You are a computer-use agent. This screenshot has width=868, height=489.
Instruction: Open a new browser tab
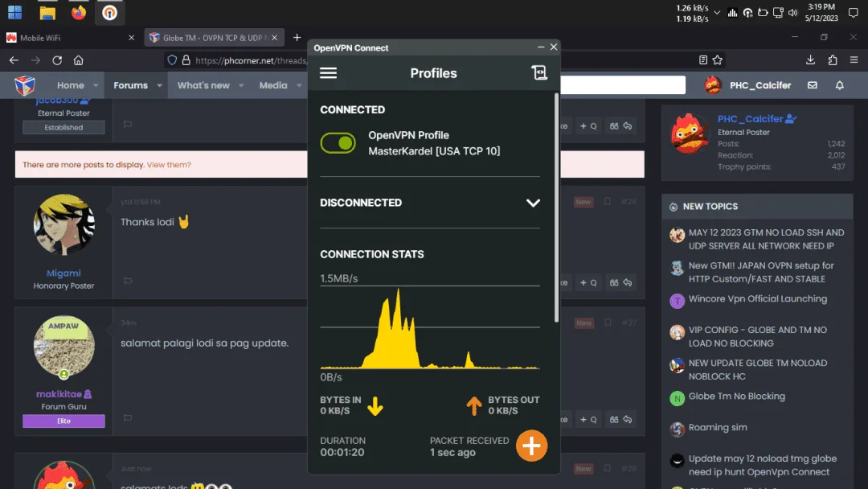(297, 38)
